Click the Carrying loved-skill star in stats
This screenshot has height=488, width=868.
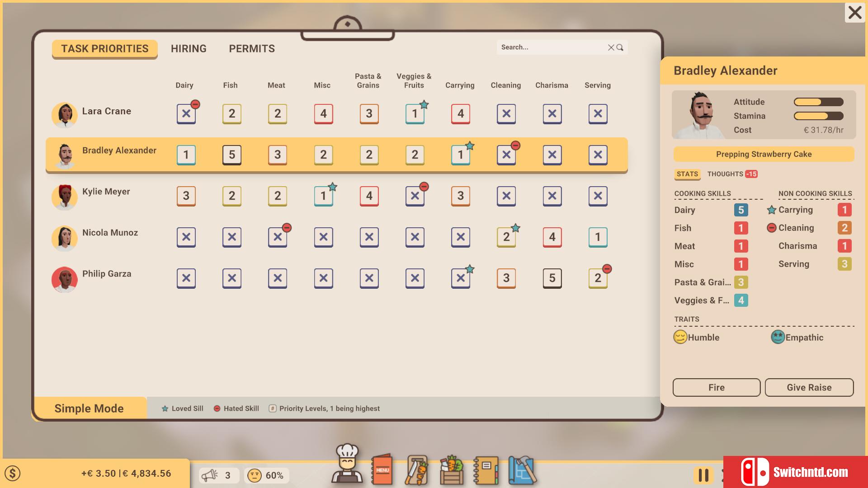(772, 210)
